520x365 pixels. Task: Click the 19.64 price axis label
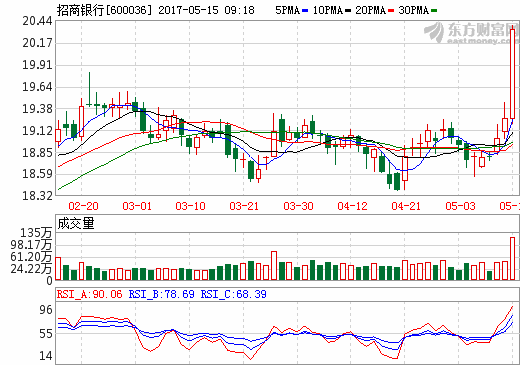point(37,87)
